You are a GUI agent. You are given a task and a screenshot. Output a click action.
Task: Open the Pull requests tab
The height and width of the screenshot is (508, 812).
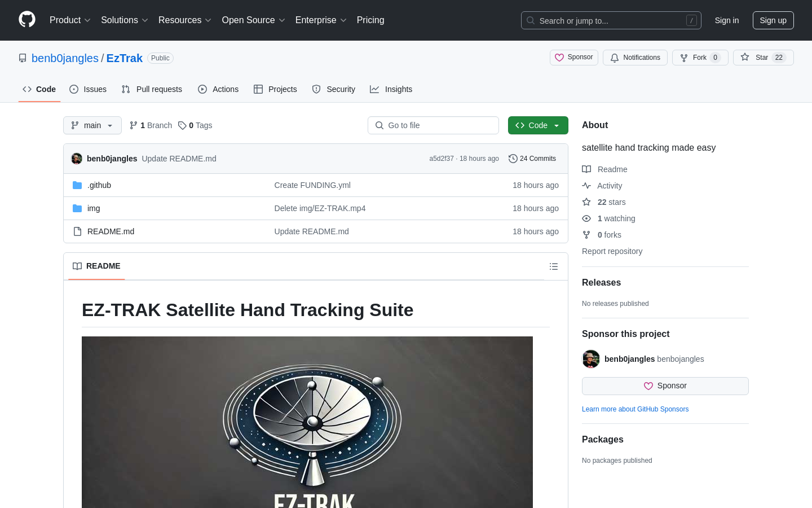point(152,89)
